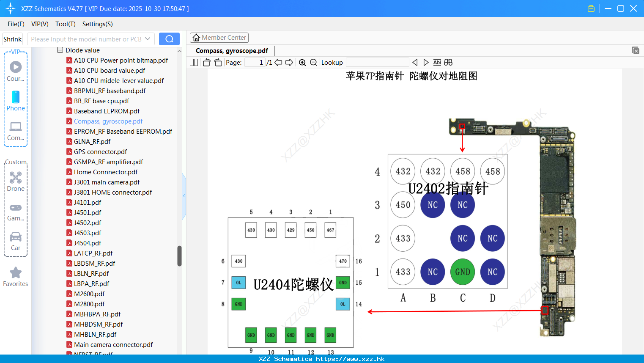Image resolution: width=644 pixels, height=363 pixels.
Task: Select the Compass, gyroscope.pdf tab
Action: point(232,51)
